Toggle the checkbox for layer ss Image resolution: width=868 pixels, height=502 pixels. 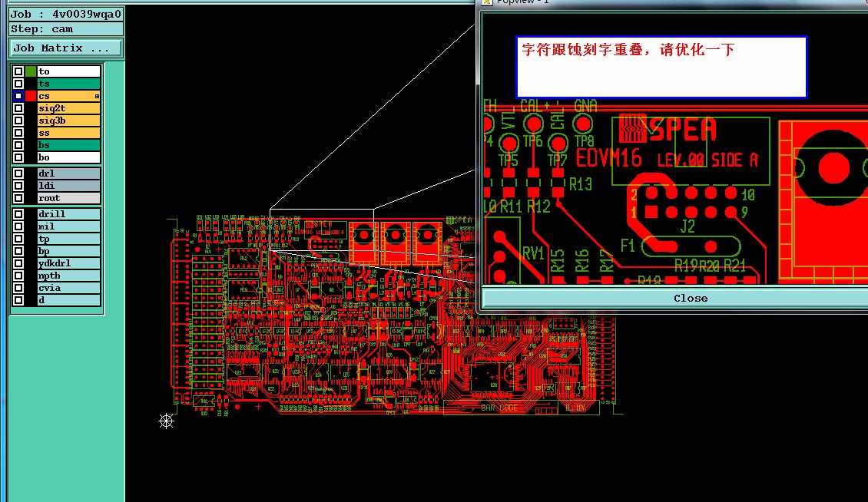point(18,133)
